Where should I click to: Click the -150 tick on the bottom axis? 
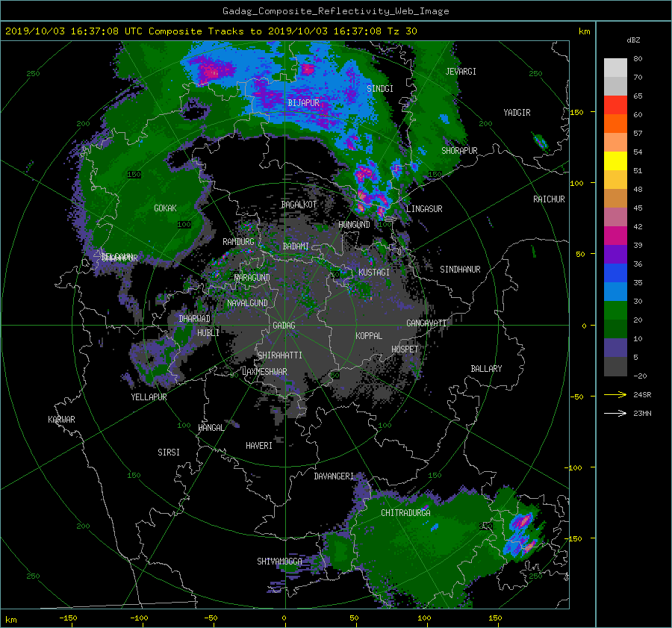pos(68,618)
